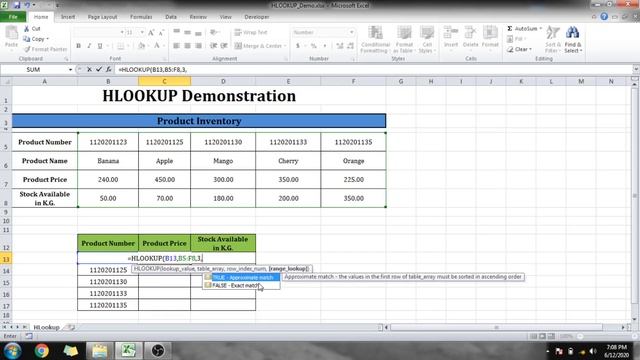The image size is (640, 360).
Task: Click the Excel Help question mark icon
Action: tap(604, 17)
